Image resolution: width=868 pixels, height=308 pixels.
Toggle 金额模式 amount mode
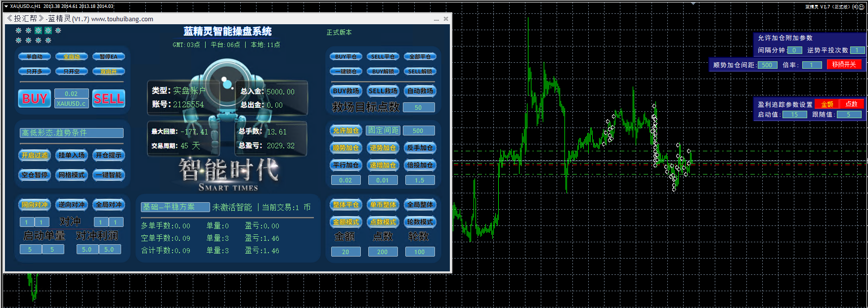coord(346,222)
